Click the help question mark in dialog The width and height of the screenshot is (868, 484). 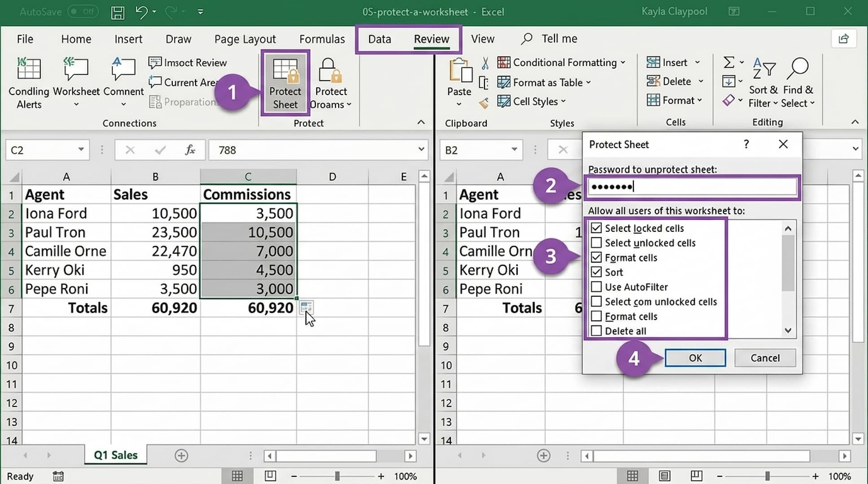(x=746, y=144)
